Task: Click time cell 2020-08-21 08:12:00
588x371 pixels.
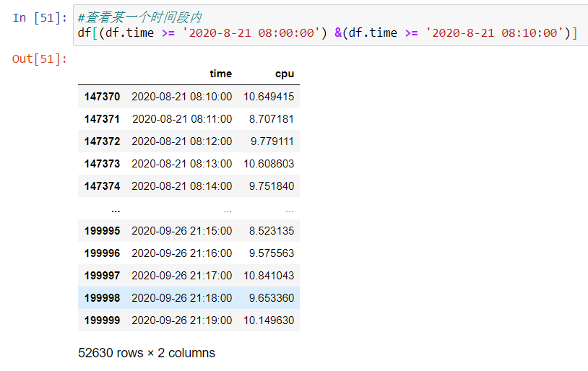Action: pos(182,141)
